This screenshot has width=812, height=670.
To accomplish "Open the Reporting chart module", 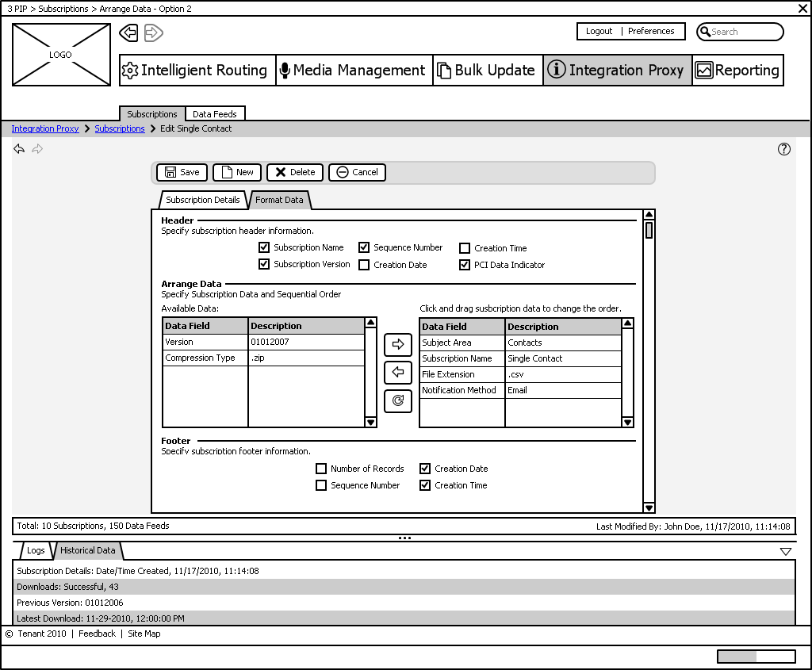I will (x=737, y=70).
